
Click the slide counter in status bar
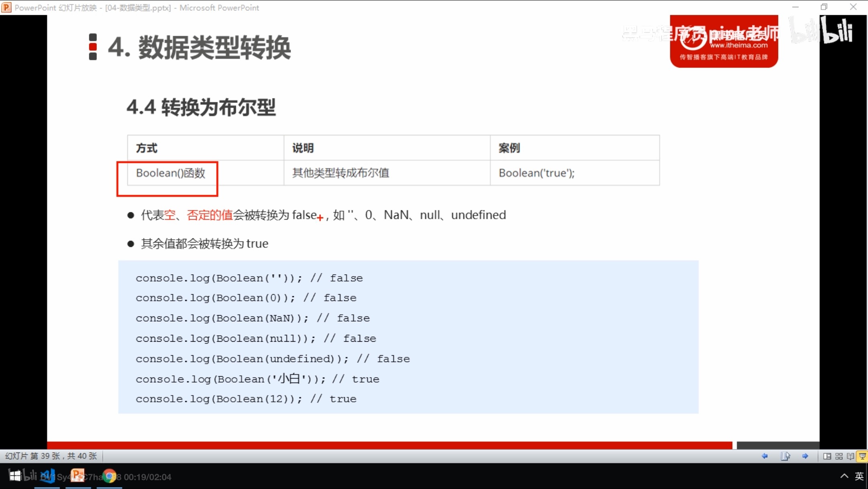pos(51,456)
